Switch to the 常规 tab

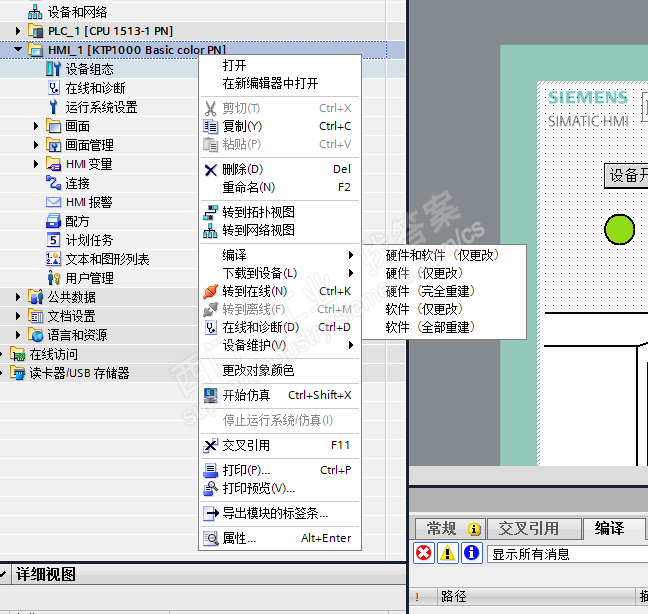(x=450, y=528)
